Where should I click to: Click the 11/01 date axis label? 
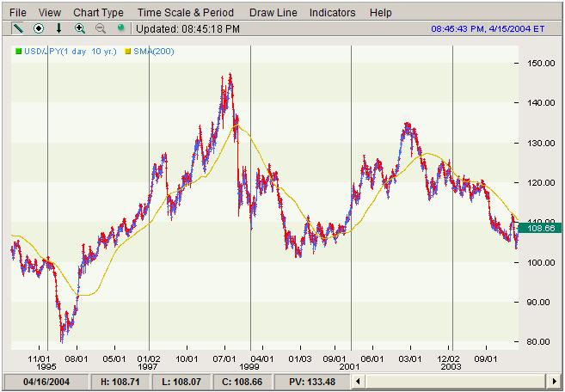pos(39,358)
